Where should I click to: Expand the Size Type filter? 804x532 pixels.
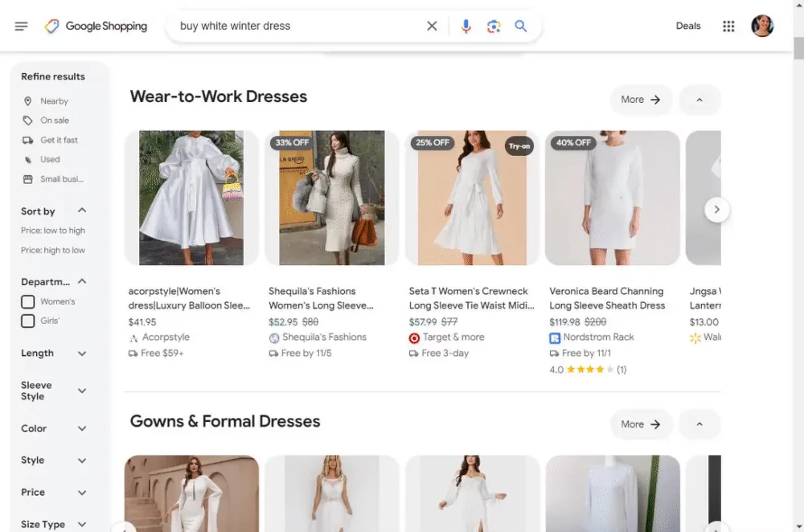click(81, 524)
